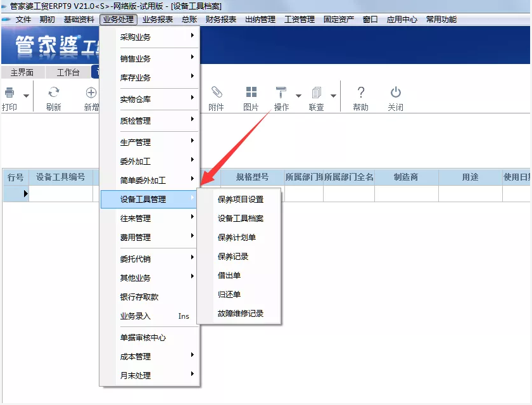
Task: Choose 银行存取款 from the menu
Action: click(x=149, y=297)
